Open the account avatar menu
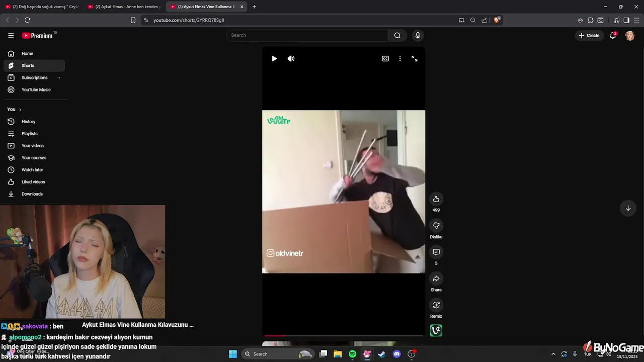Viewport: 644px width, 362px height. point(630,35)
